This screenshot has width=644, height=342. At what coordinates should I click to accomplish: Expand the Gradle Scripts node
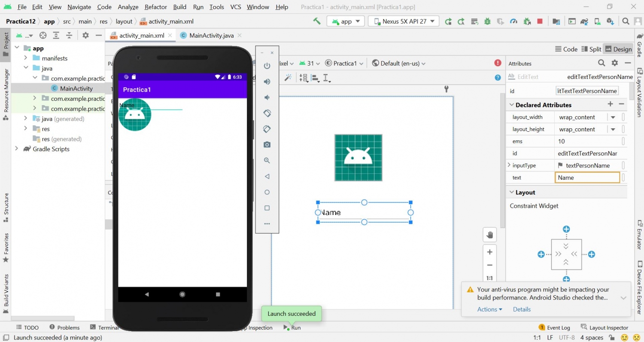click(16, 149)
